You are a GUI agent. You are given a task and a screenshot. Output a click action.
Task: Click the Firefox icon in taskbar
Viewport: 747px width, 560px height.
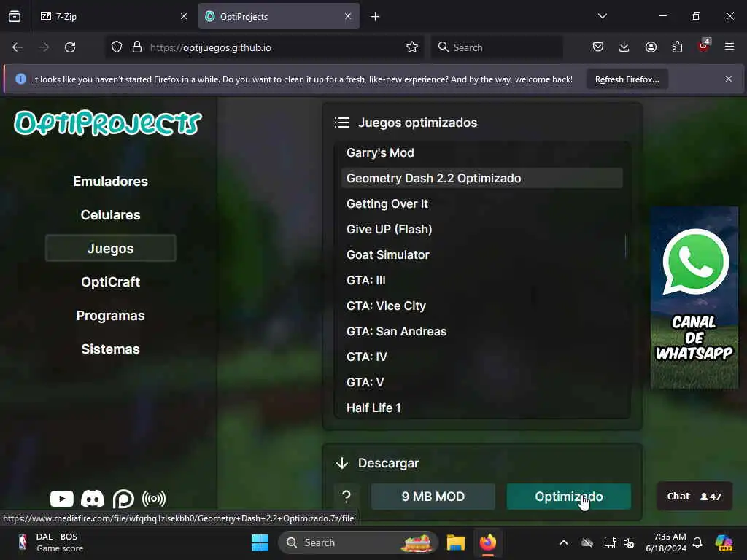(488, 542)
